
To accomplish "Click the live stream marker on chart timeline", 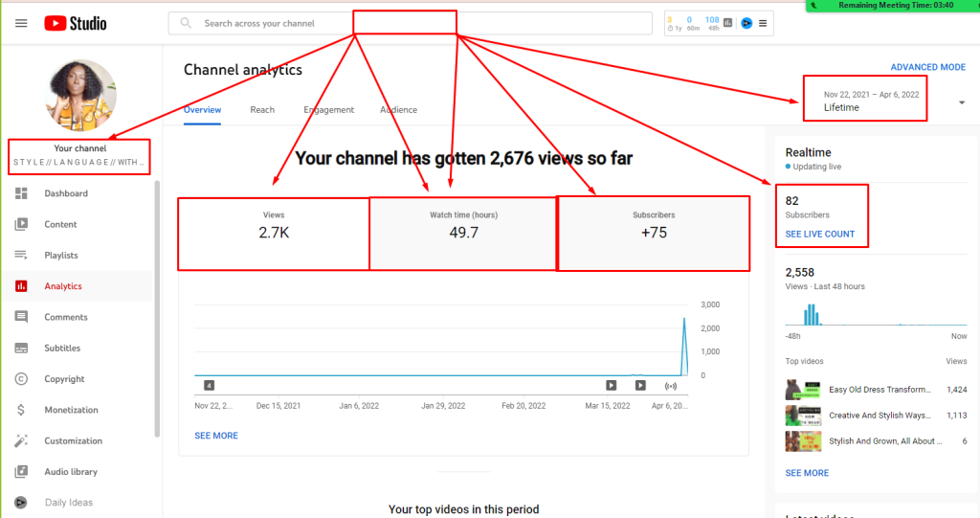I will pos(670,385).
